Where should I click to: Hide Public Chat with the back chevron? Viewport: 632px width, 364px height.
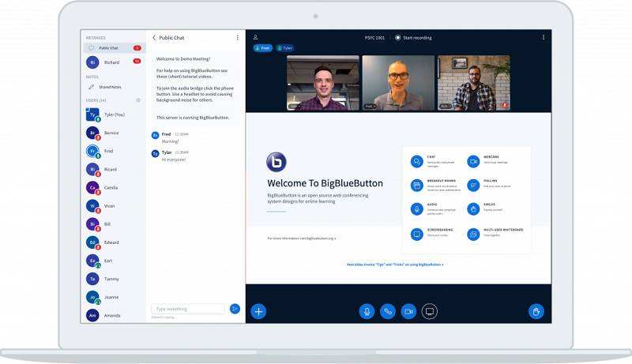click(x=154, y=37)
